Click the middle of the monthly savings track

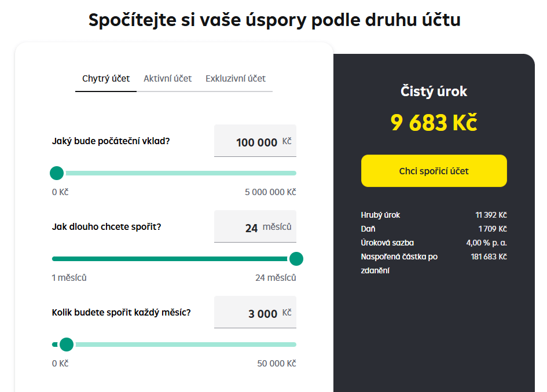(x=174, y=345)
